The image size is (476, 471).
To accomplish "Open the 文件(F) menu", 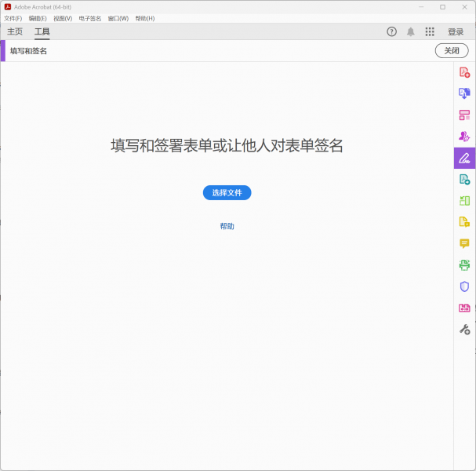I will click(13, 19).
